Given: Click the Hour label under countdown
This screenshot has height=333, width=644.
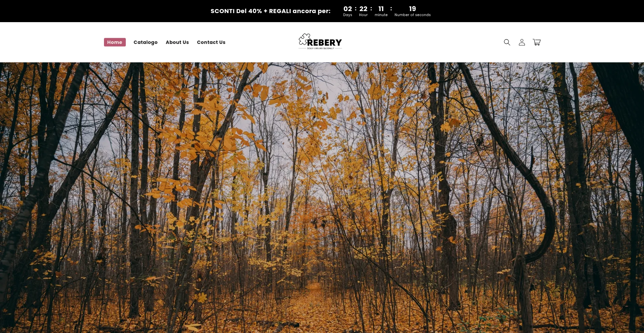Looking at the screenshot, I should pyautogui.click(x=363, y=15).
